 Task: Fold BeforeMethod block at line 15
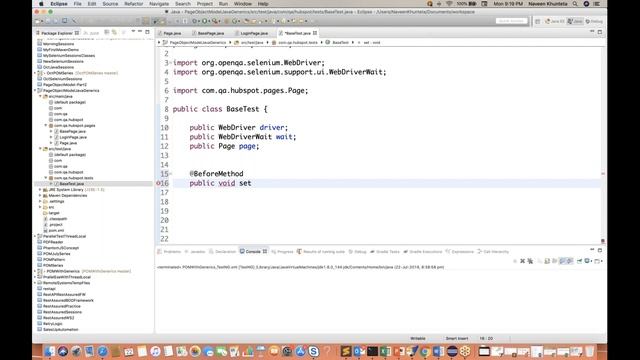[171, 174]
